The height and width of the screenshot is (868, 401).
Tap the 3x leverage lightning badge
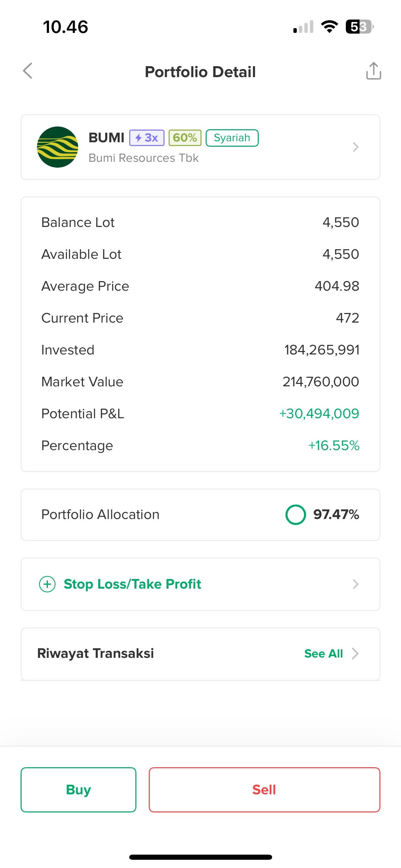tap(147, 138)
